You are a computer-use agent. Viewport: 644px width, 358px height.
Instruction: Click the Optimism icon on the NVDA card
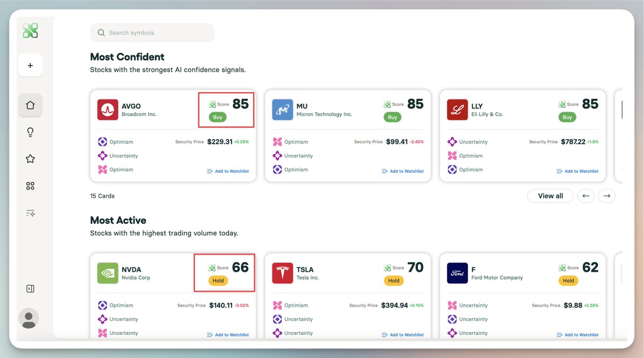click(x=103, y=305)
